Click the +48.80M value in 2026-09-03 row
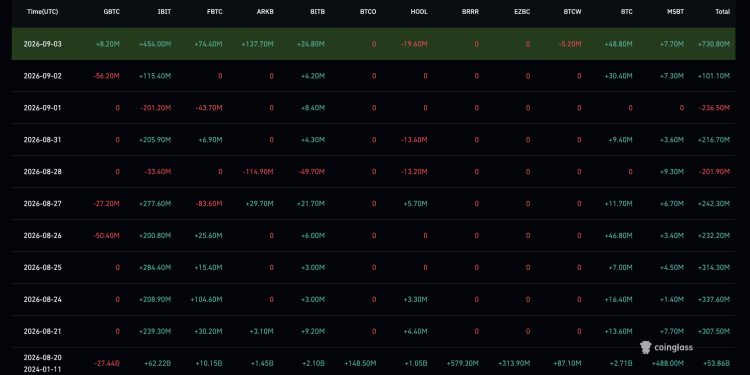 [618, 44]
